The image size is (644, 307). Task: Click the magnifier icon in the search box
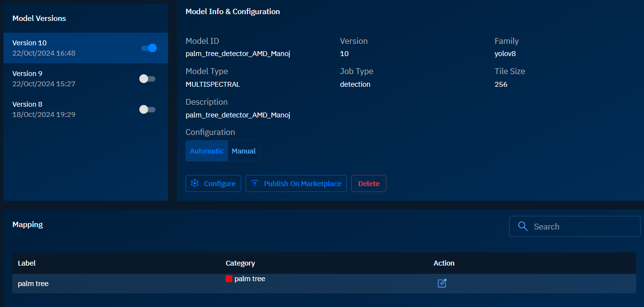tap(523, 227)
